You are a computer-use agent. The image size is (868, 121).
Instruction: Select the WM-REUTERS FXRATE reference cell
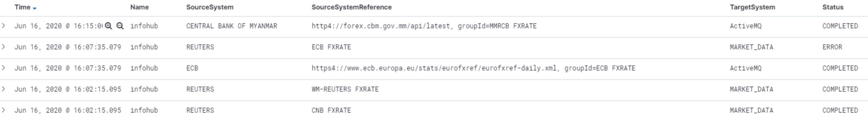click(x=345, y=89)
